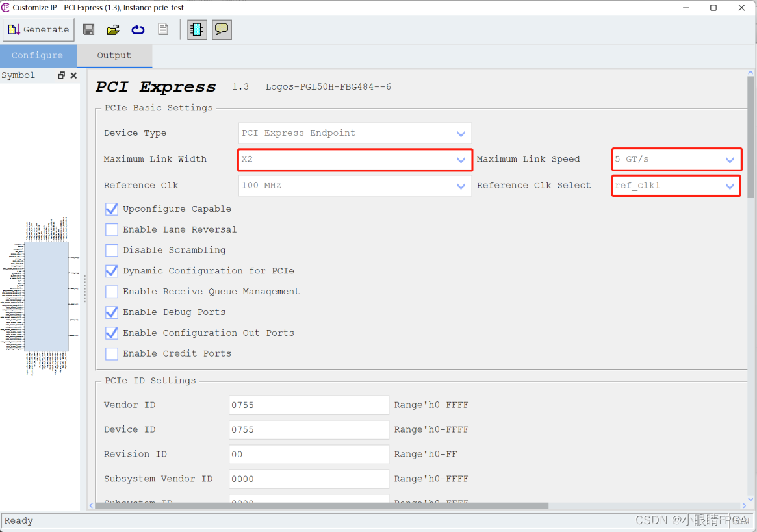Open the Reference Clk 100 MHz dropdown

[355, 185]
